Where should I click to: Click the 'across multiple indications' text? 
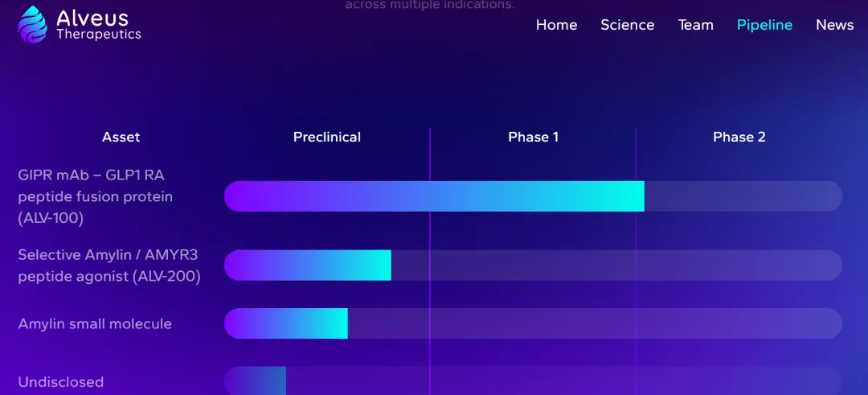click(x=429, y=5)
